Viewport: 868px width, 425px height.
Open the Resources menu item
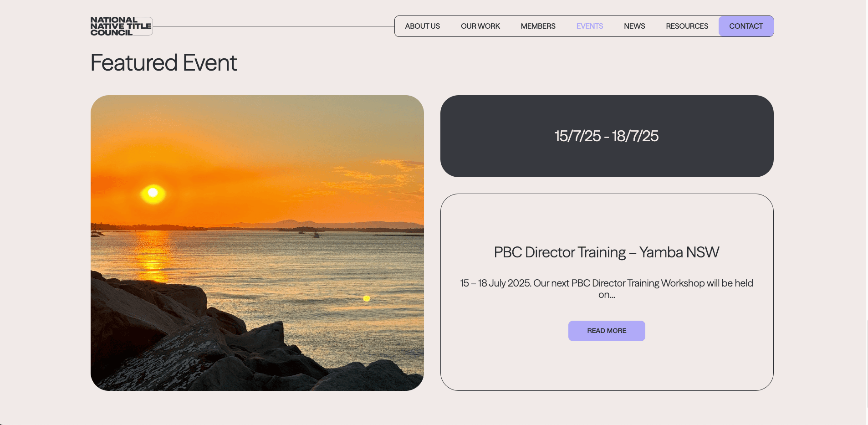(687, 26)
